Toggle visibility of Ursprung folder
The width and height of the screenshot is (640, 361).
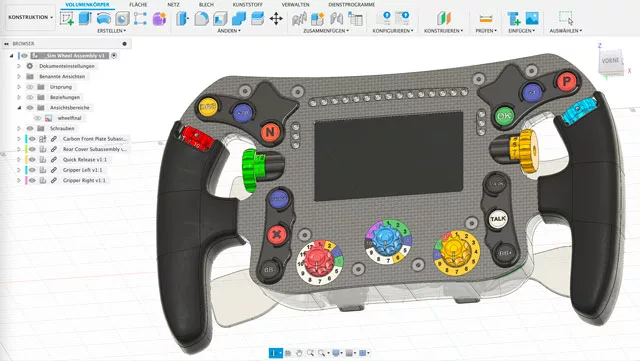click(30, 87)
